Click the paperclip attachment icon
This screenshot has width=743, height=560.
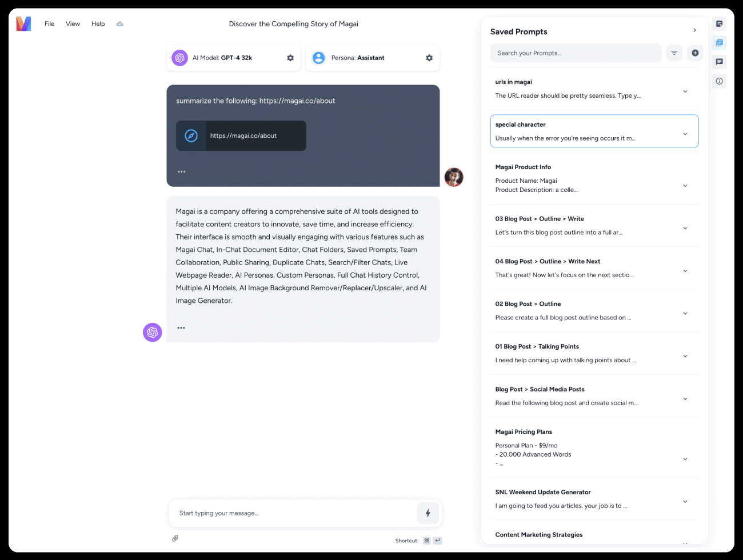click(x=175, y=538)
